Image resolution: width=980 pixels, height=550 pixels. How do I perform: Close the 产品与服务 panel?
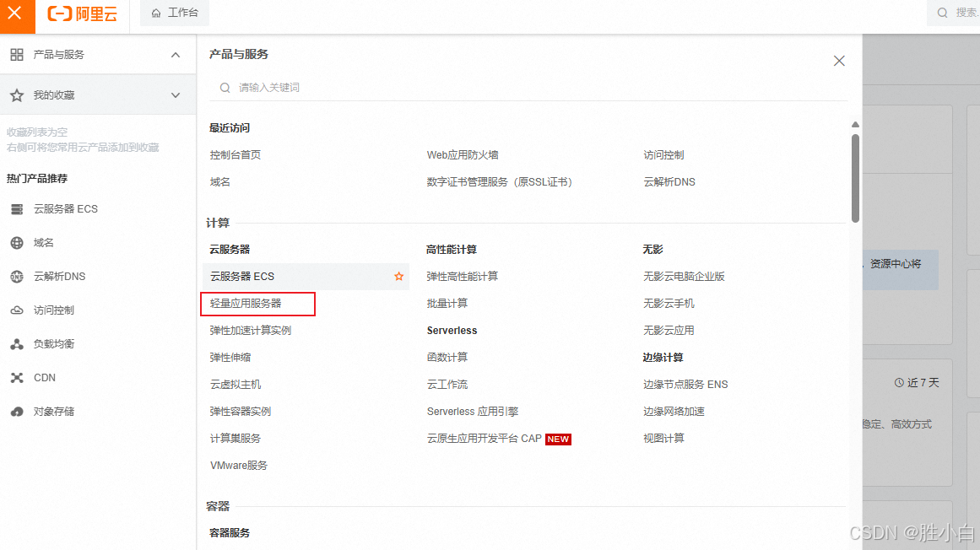click(839, 61)
